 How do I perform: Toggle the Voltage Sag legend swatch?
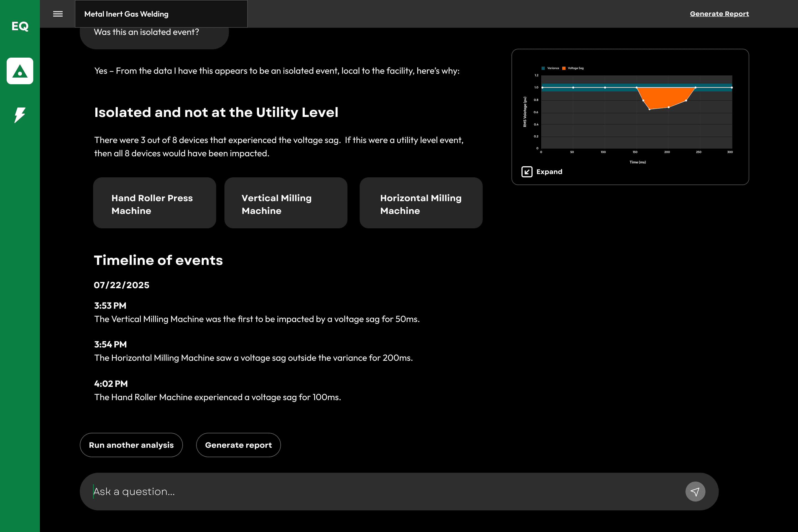click(564, 68)
